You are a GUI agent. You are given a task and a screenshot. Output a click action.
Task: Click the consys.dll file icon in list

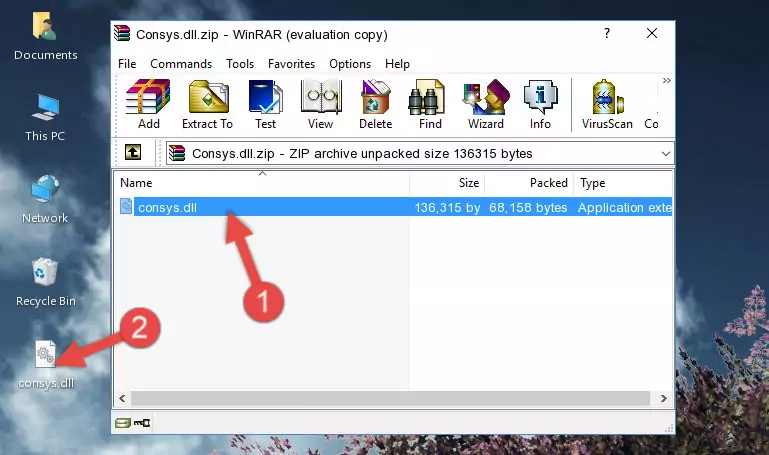point(126,206)
